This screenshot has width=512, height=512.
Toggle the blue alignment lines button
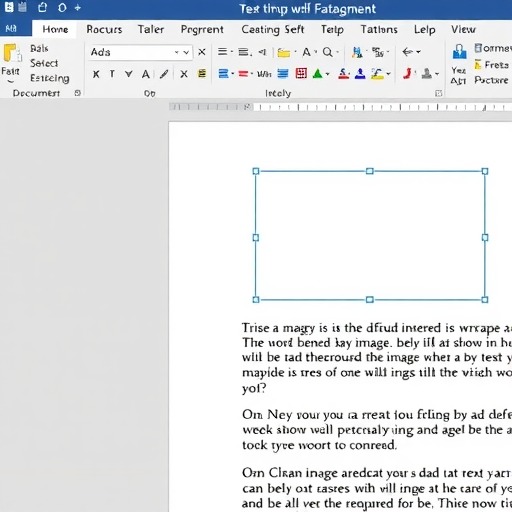coord(223,73)
